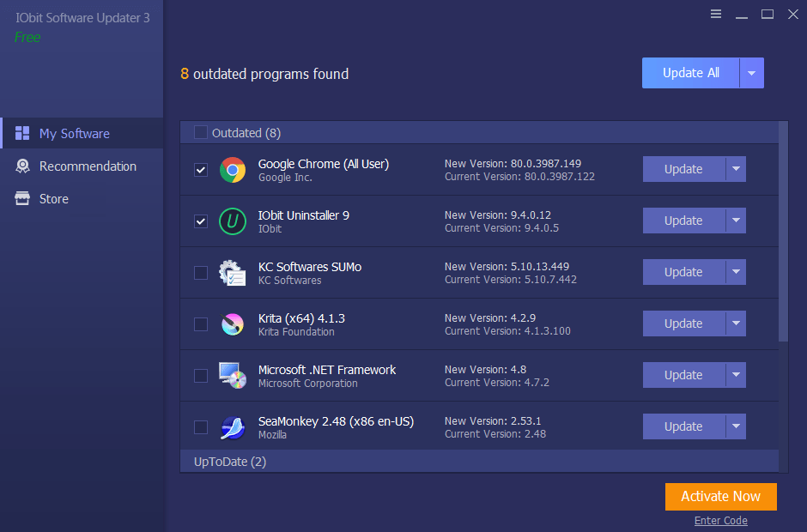The height and width of the screenshot is (532, 807).
Task: Expand the UpToDate (2) section
Action: (x=479, y=462)
